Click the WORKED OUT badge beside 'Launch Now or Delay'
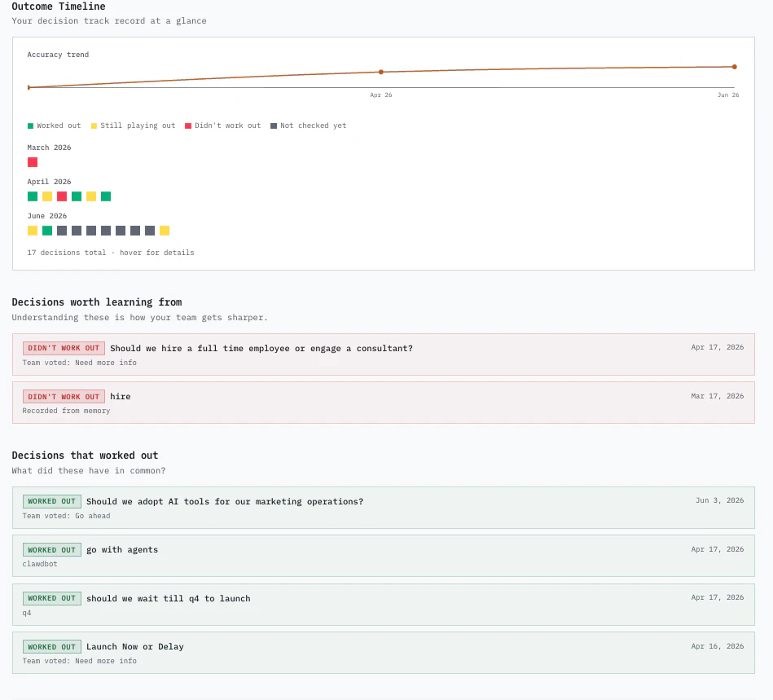 point(52,647)
